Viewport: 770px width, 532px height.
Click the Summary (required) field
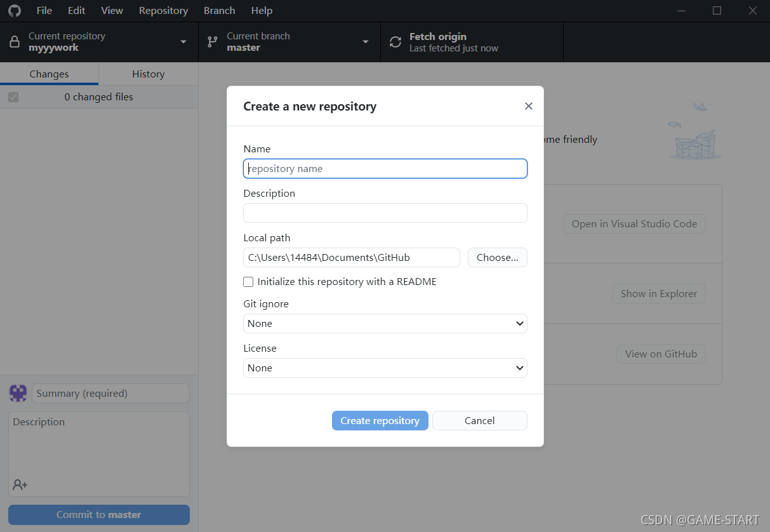coord(110,393)
